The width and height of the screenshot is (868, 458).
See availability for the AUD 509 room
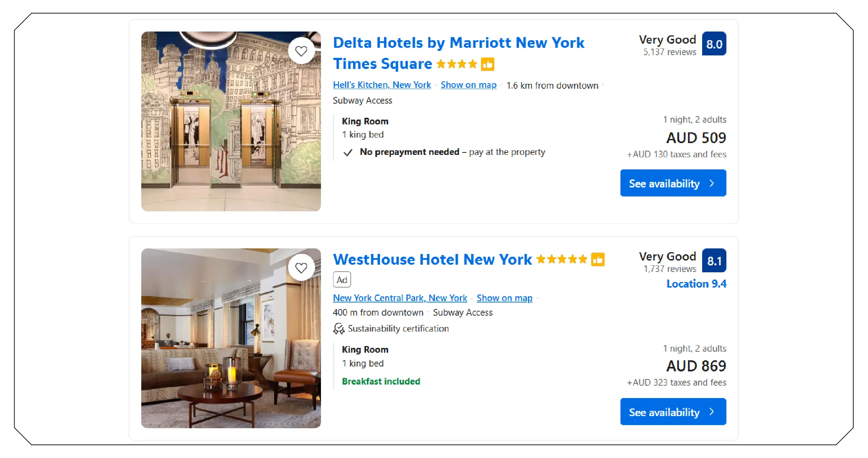673,183
